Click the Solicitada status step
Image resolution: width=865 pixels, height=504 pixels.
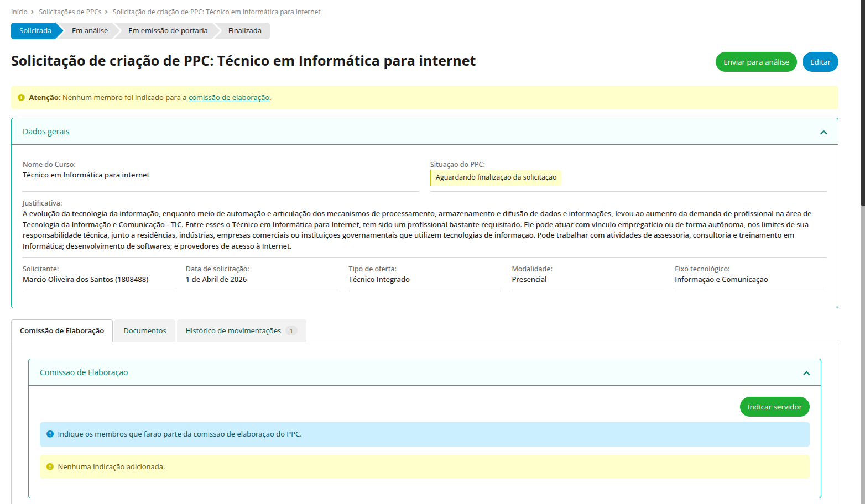pos(35,31)
